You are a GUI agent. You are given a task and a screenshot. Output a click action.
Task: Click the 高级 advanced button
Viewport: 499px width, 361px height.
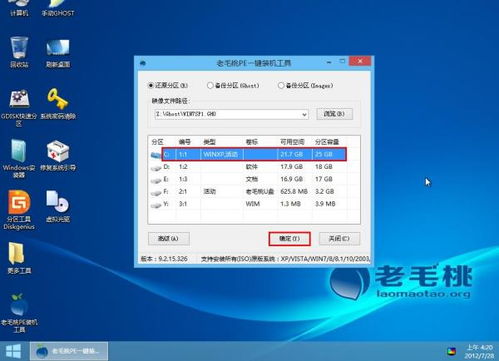coord(169,239)
